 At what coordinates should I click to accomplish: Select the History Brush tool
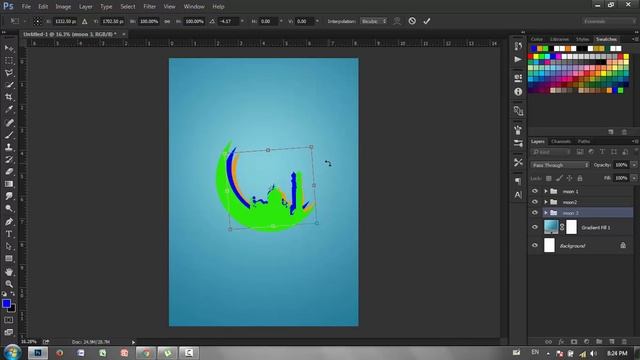click(x=9, y=159)
